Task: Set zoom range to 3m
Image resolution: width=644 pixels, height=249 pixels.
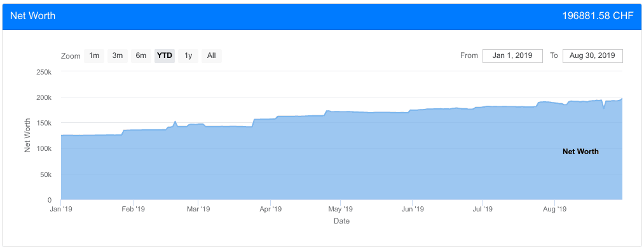Action: [118, 56]
